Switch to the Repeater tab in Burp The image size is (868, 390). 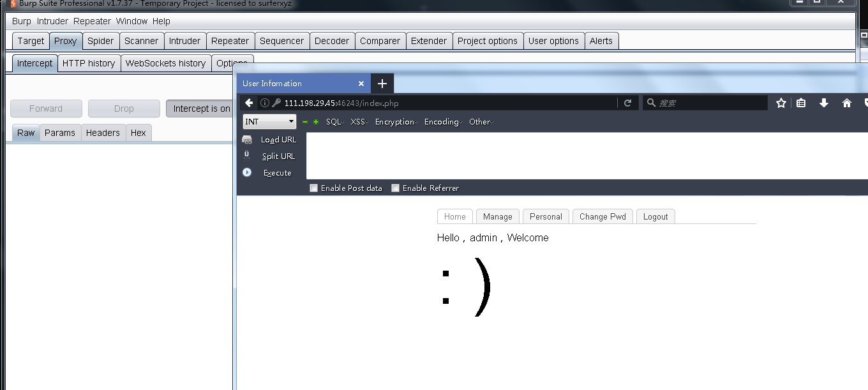point(230,41)
